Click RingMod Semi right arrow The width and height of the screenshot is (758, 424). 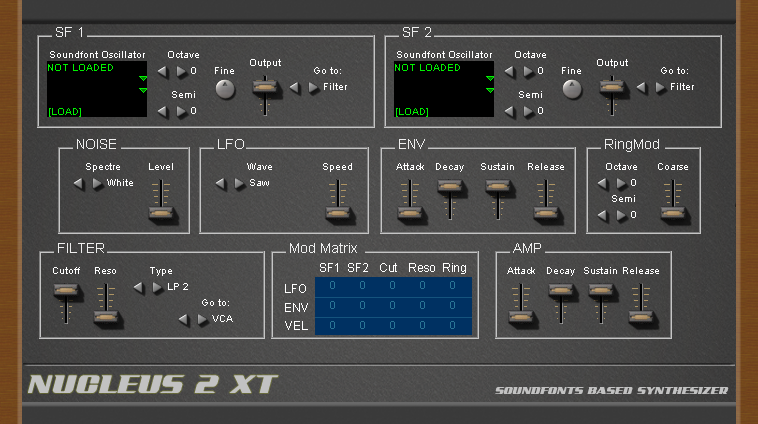pyautogui.click(x=621, y=216)
